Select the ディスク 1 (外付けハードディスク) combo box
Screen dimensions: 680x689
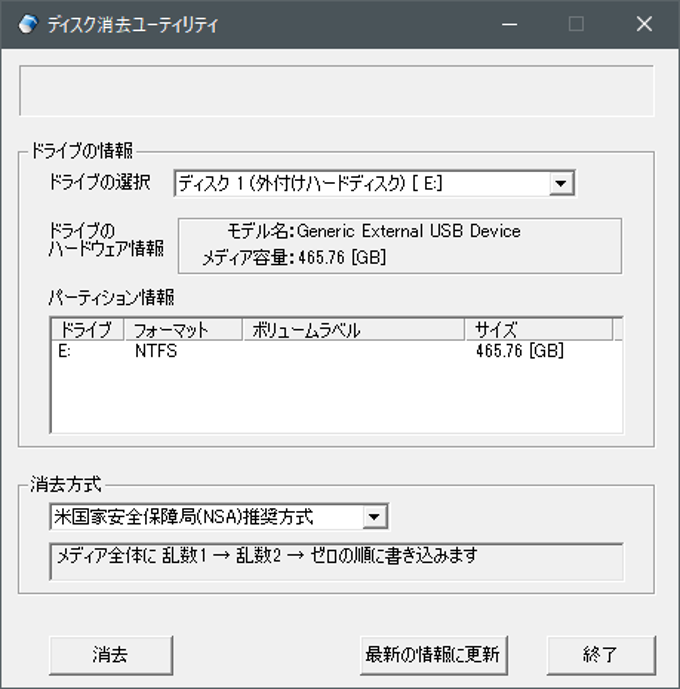pos(375,183)
